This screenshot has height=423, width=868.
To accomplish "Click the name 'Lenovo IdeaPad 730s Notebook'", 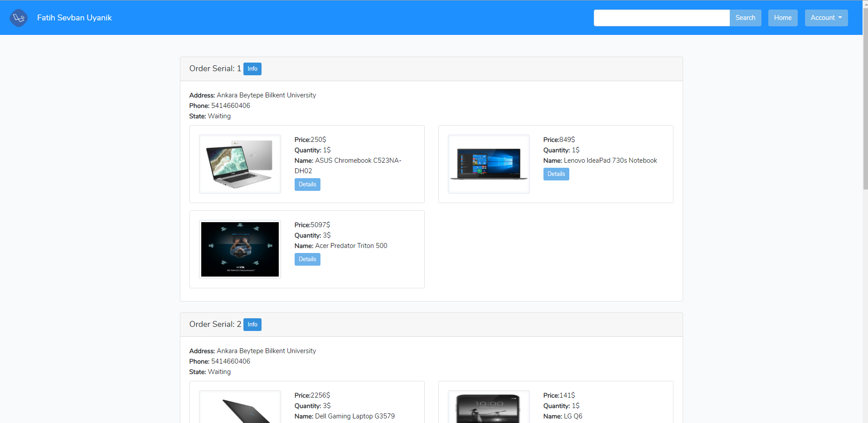I will (x=610, y=160).
